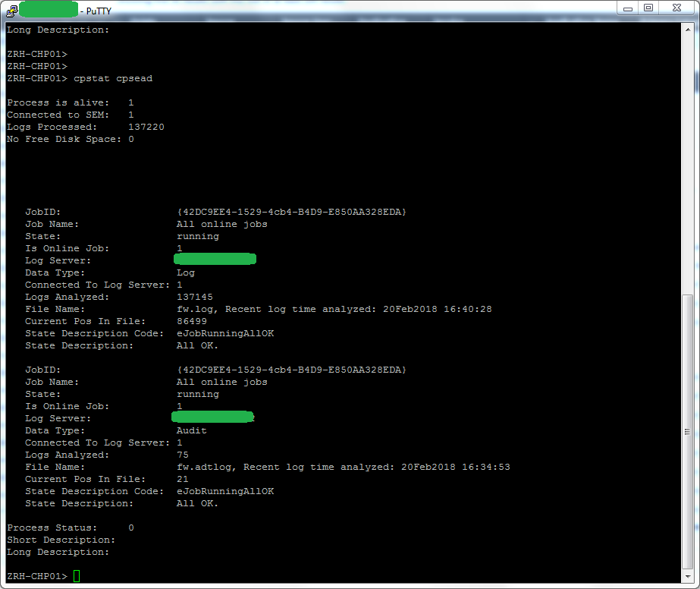
Task: Click the first eJobRunningAllOK state code
Action: point(225,333)
